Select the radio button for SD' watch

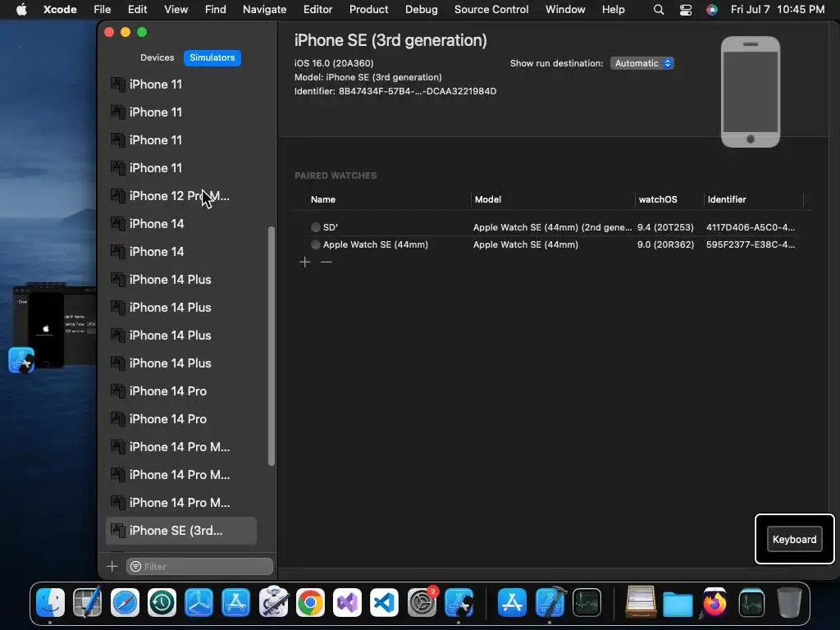click(316, 227)
